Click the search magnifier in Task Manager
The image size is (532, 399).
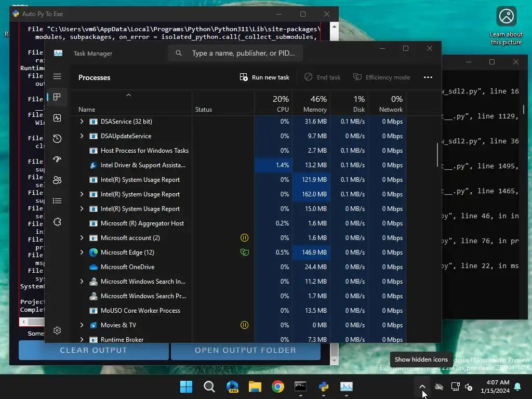tap(179, 53)
